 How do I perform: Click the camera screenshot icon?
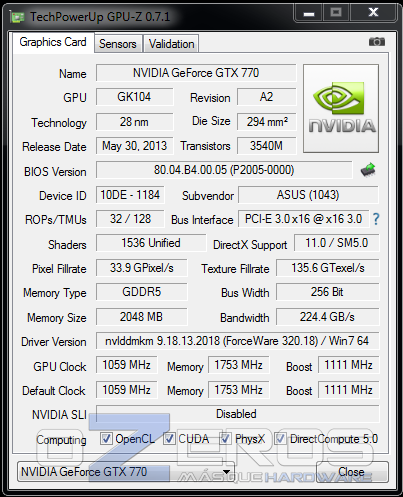coord(377,42)
